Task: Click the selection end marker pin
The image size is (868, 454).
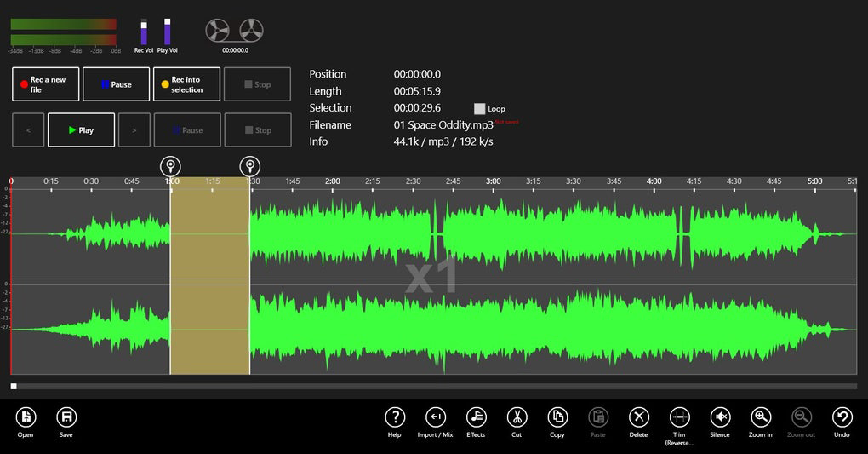Action: click(249, 165)
